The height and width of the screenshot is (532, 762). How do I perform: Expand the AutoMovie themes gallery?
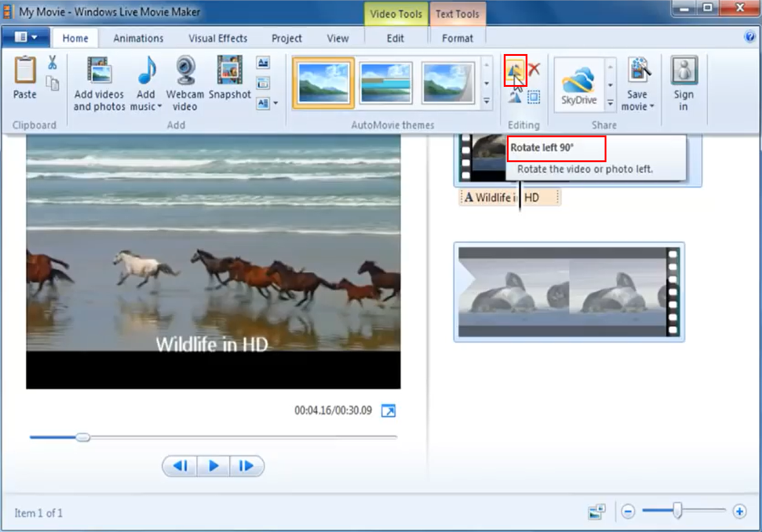tap(487, 101)
